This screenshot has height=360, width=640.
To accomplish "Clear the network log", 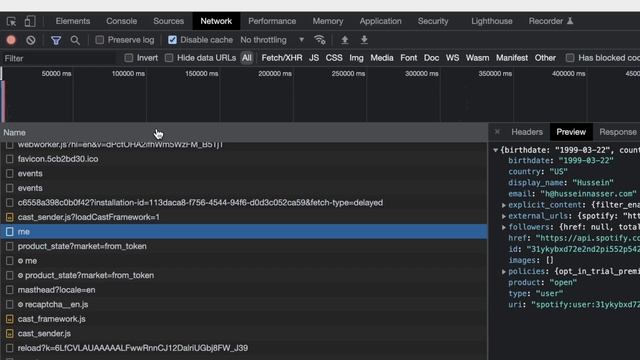I will (31, 40).
